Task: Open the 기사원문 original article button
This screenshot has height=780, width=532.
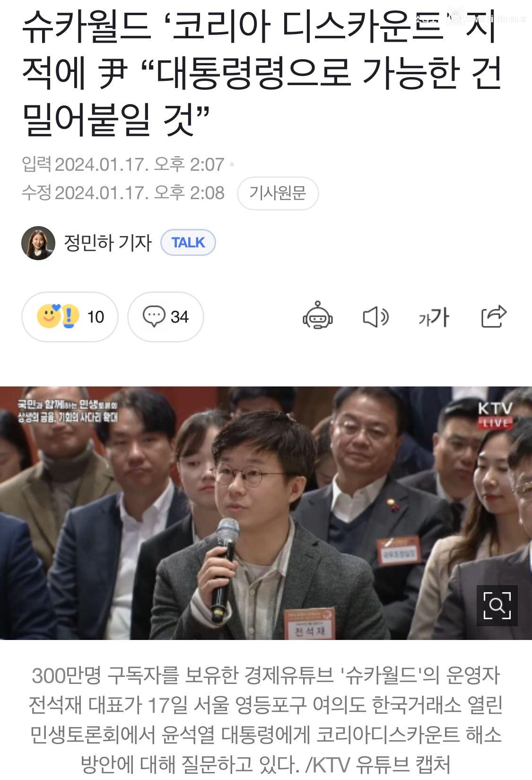Action: point(278,193)
